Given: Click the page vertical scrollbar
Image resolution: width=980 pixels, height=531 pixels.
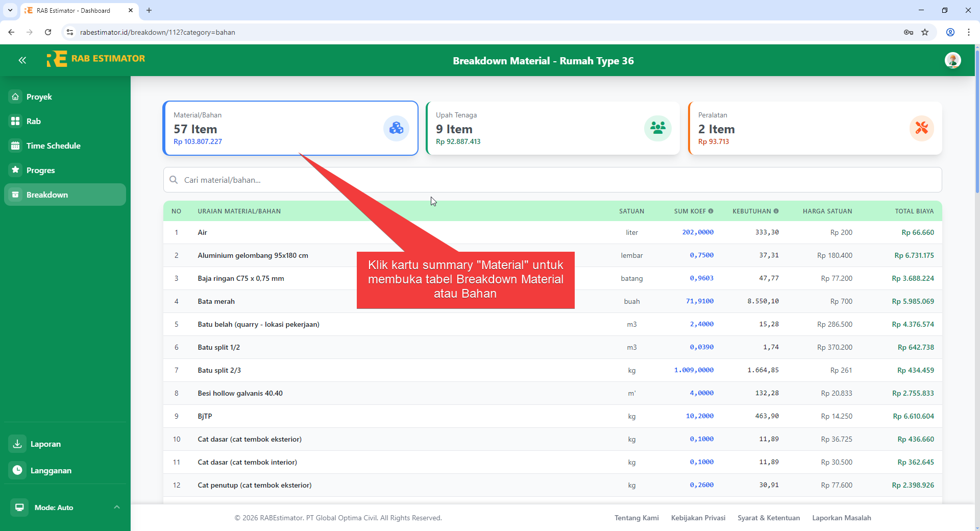Looking at the screenshot, I should tap(977, 123).
